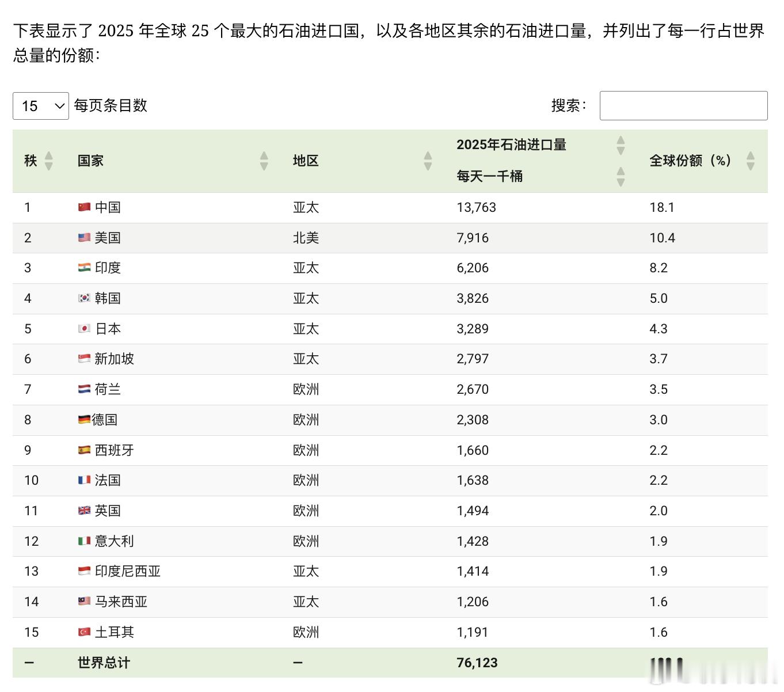Select Japan's share value 4.3
784x692 pixels.
pyautogui.click(x=659, y=329)
